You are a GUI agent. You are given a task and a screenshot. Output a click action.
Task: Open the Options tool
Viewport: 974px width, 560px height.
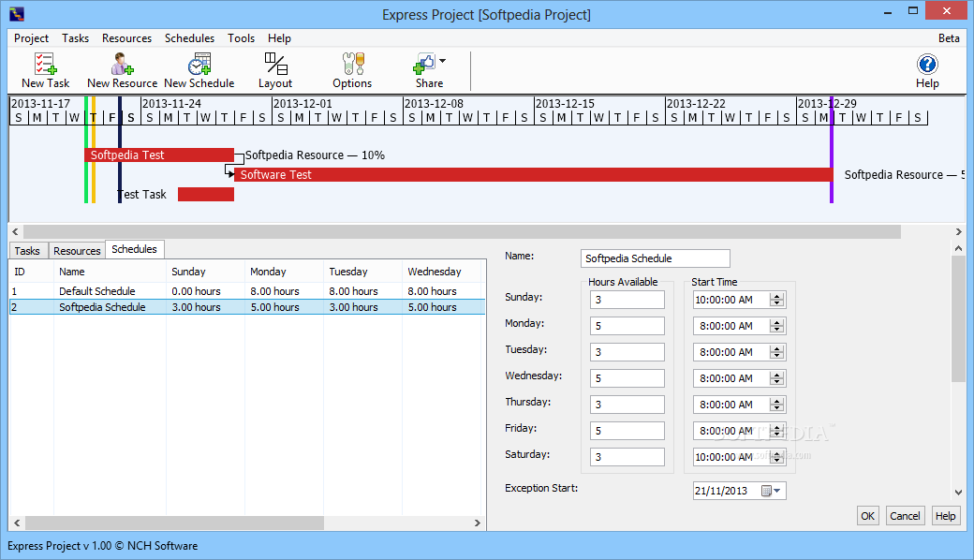coord(352,70)
